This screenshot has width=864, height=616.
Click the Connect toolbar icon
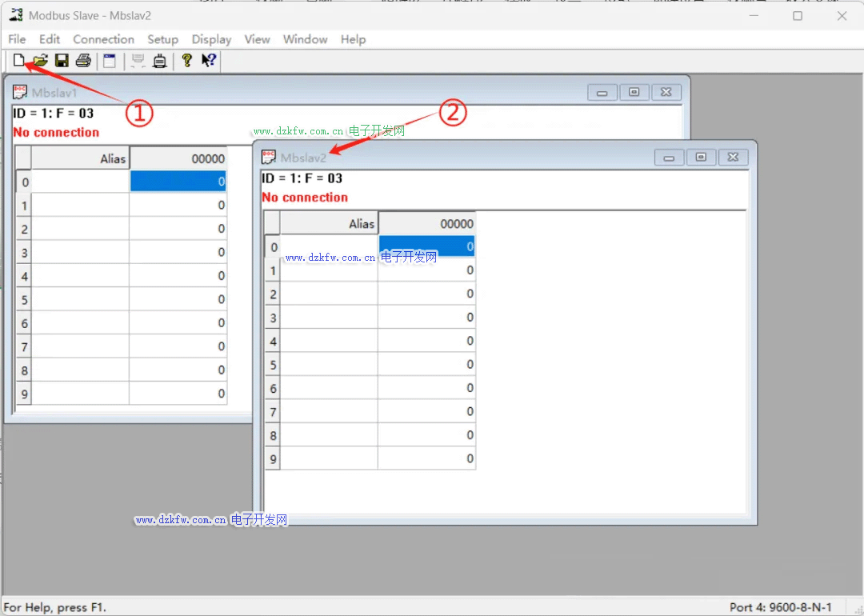pyautogui.click(x=138, y=60)
